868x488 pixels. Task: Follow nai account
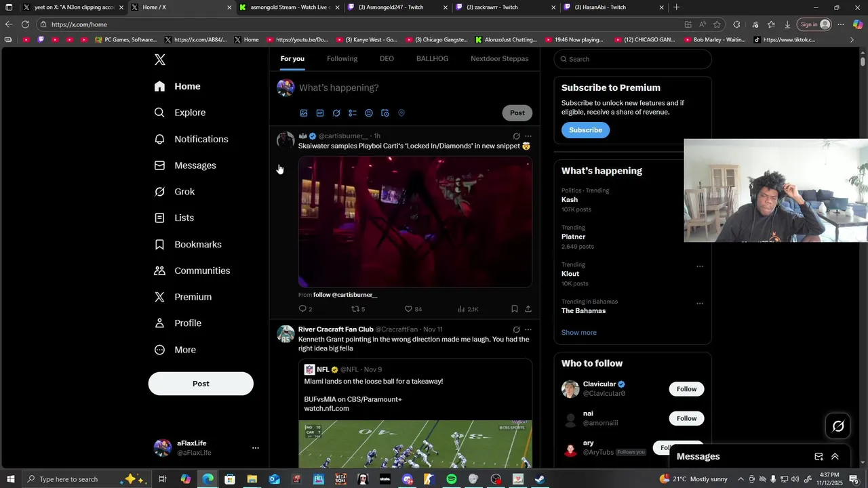[x=686, y=419]
